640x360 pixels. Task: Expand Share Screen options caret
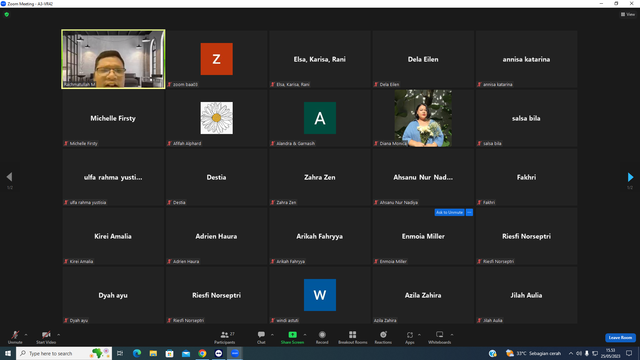tap(305, 335)
